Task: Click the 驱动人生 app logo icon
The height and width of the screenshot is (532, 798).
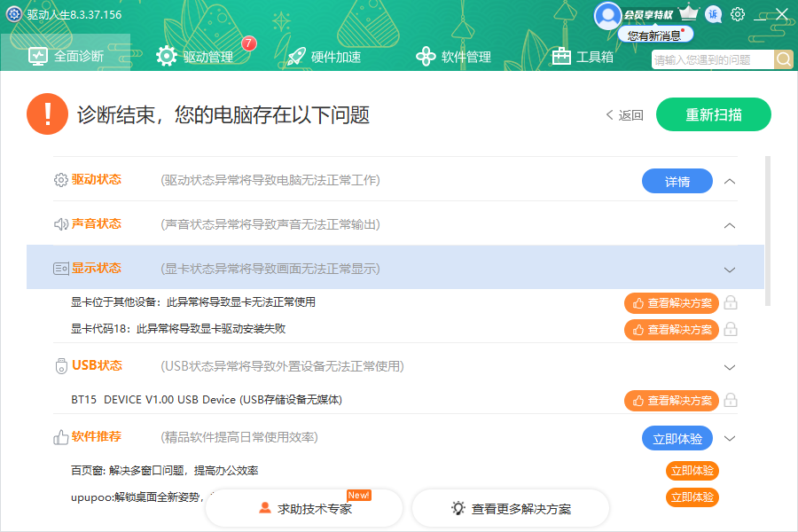Action: pyautogui.click(x=13, y=14)
